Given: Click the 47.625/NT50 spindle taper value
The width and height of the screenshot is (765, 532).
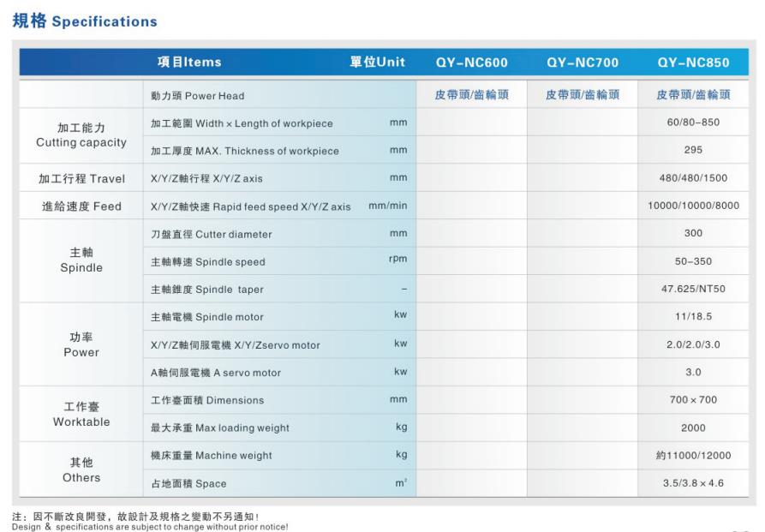Looking at the screenshot, I should tap(693, 289).
